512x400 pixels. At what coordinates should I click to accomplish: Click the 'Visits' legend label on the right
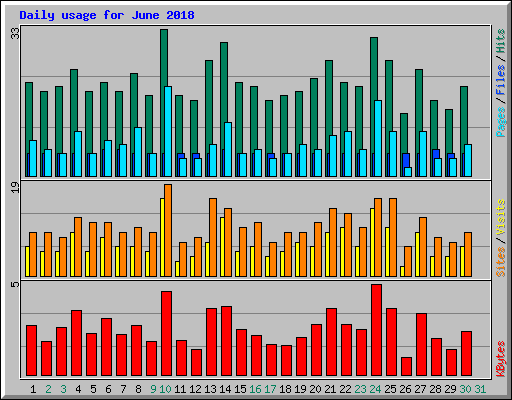pos(500,218)
